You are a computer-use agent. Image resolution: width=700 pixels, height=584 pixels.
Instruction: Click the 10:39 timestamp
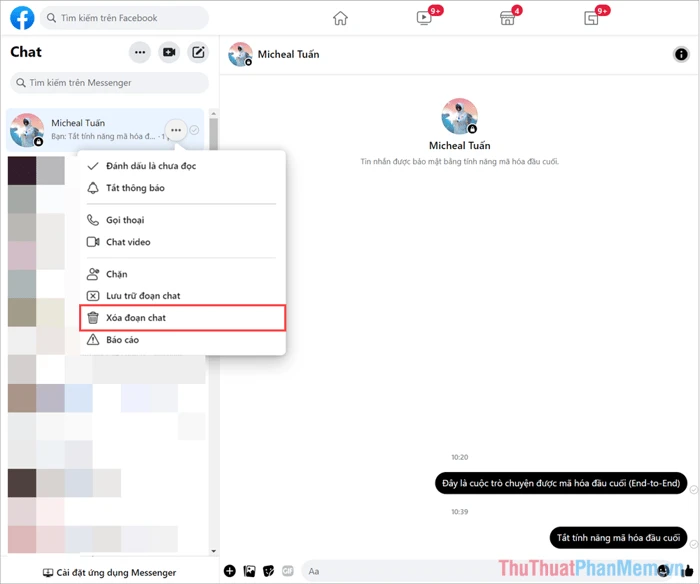point(459,512)
